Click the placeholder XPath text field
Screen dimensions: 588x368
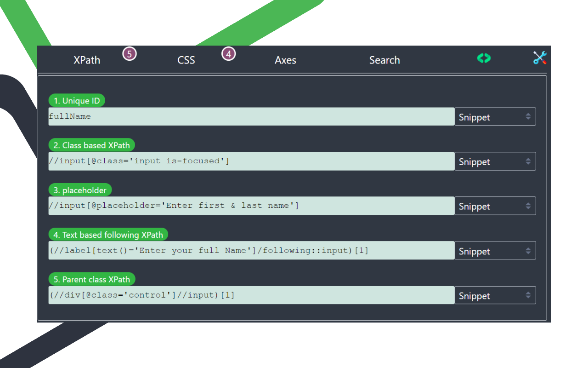[x=251, y=206]
